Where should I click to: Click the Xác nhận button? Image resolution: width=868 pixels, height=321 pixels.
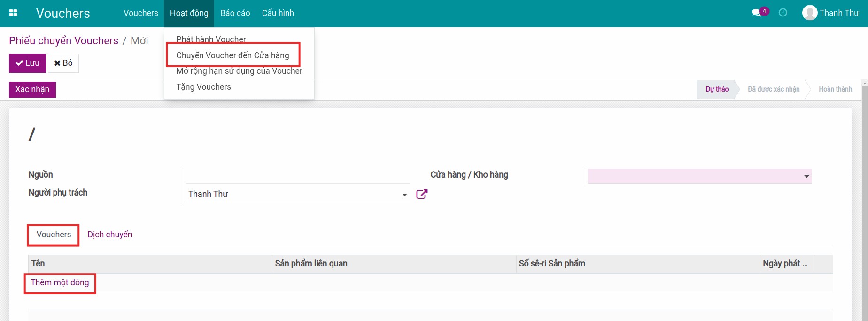32,89
